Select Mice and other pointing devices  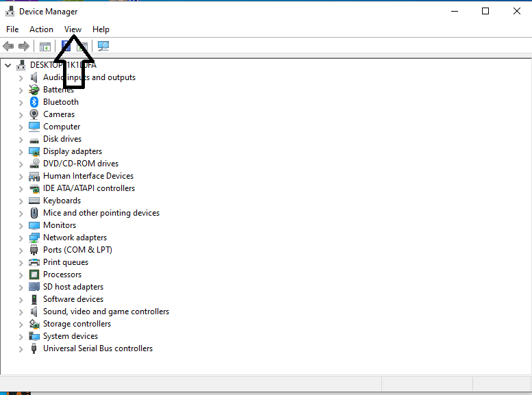(x=101, y=213)
